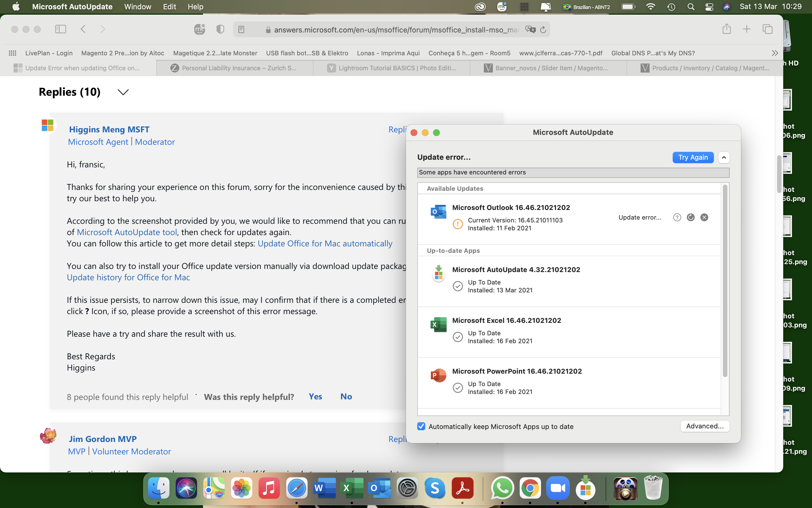Open WhatsApp from the Dock

[x=502, y=488]
